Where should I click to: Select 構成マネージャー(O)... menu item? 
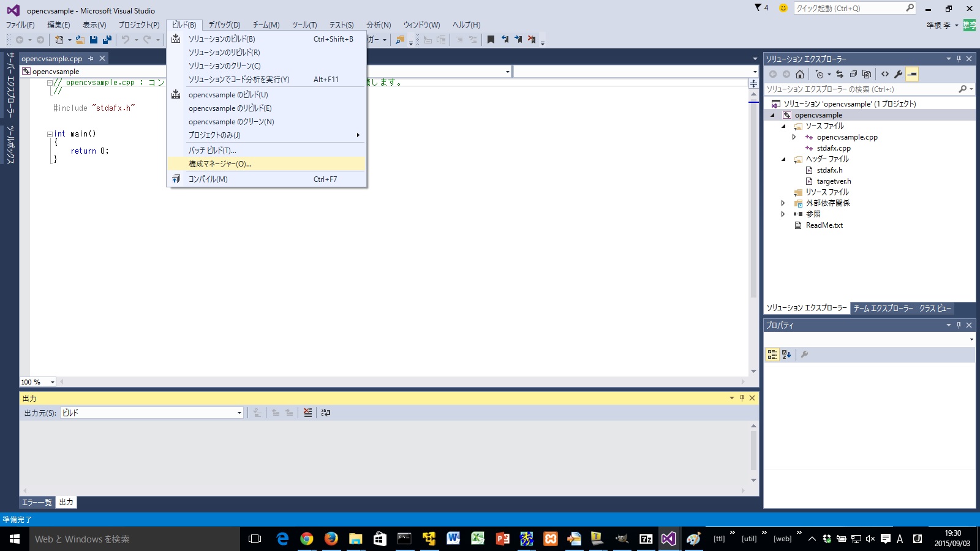pos(220,164)
